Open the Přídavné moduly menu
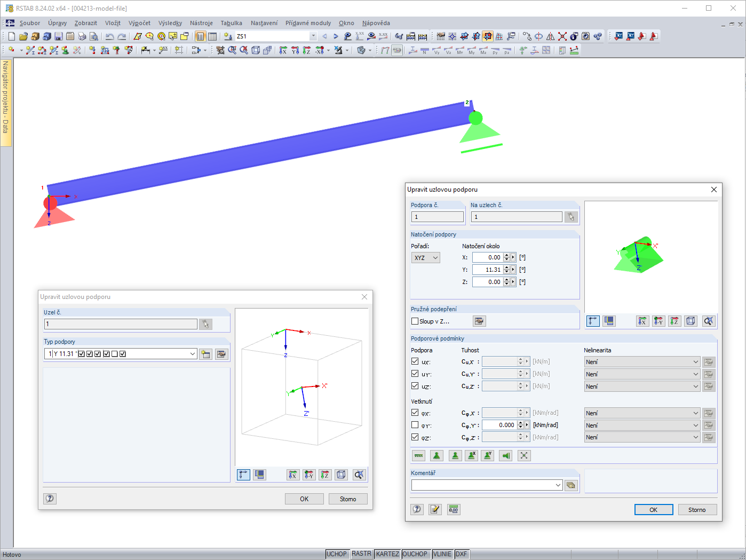 point(308,23)
